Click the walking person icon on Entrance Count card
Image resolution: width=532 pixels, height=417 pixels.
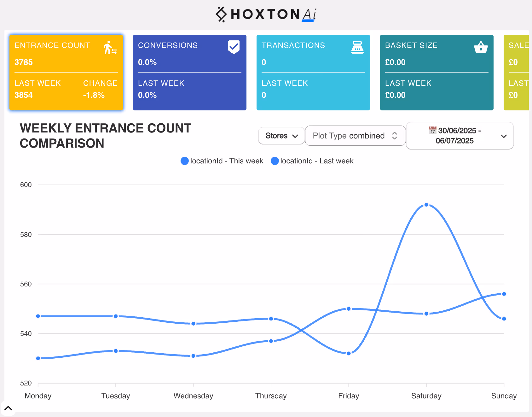coord(109,48)
